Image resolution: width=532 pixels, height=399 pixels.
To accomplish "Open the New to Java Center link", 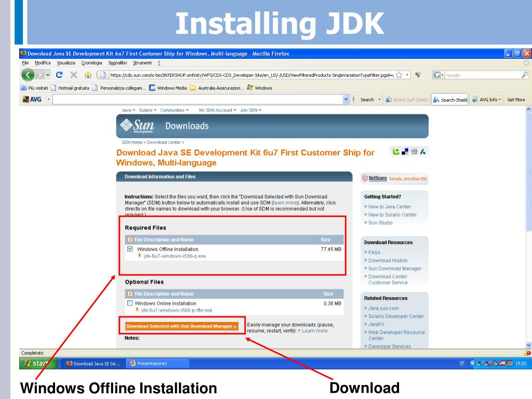I will (x=390, y=207).
